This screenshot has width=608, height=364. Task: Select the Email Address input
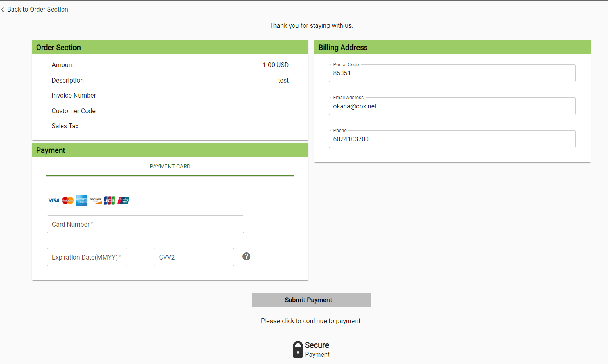point(452,106)
